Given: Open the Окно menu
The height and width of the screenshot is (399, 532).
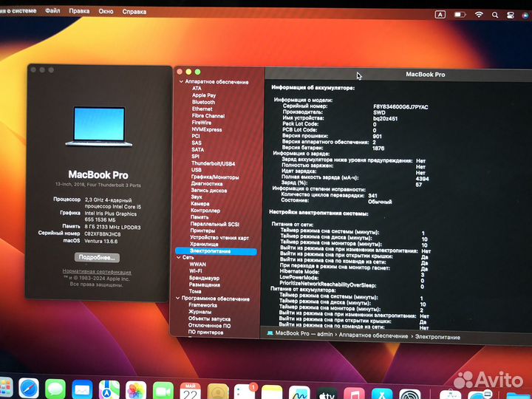Looking at the screenshot, I should (x=106, y=11).
